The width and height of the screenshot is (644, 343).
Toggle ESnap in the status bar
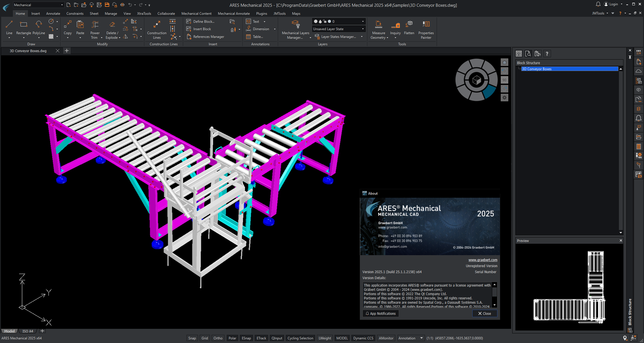point(247,338)
